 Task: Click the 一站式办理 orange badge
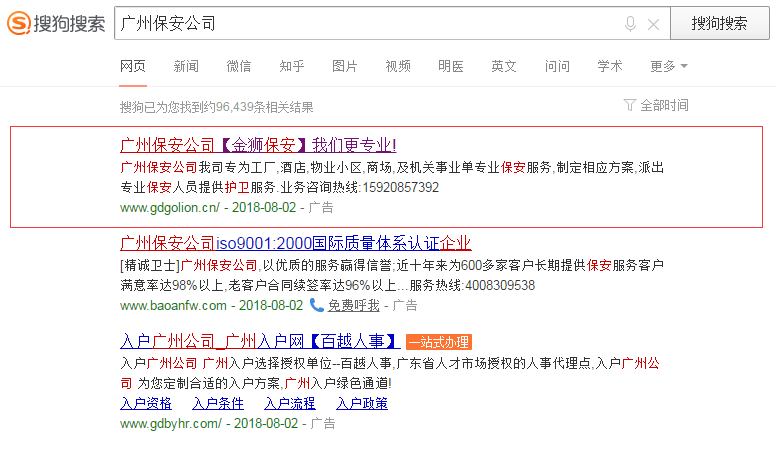coord(438,342)
